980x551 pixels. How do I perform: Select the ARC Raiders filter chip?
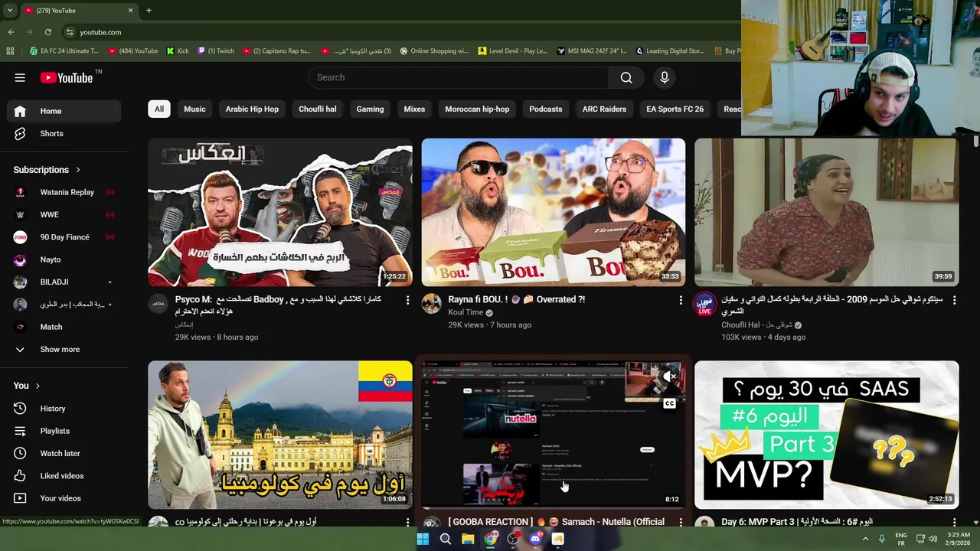tap(604, 109)
